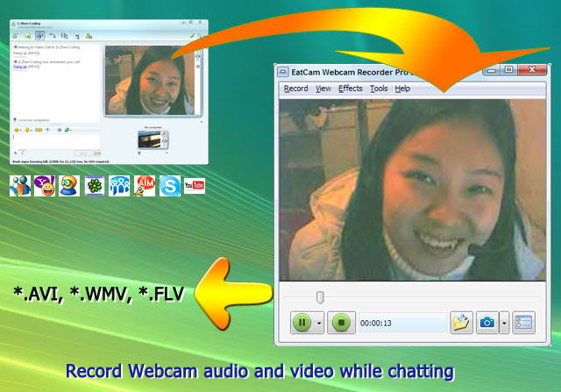The width and height of the screenshot is (561, 392).
Task: Stop the recording with the green stop button
Action: pyautogui.click(x=342, y=323)
